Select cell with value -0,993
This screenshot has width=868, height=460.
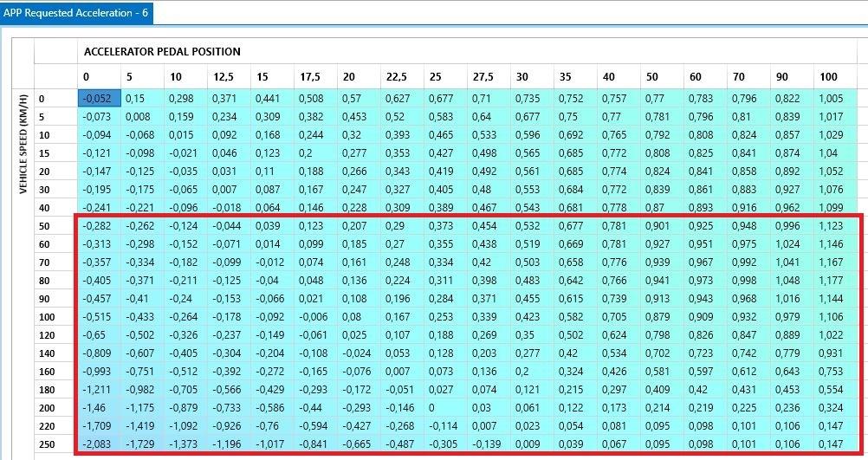tap(99, 372)
